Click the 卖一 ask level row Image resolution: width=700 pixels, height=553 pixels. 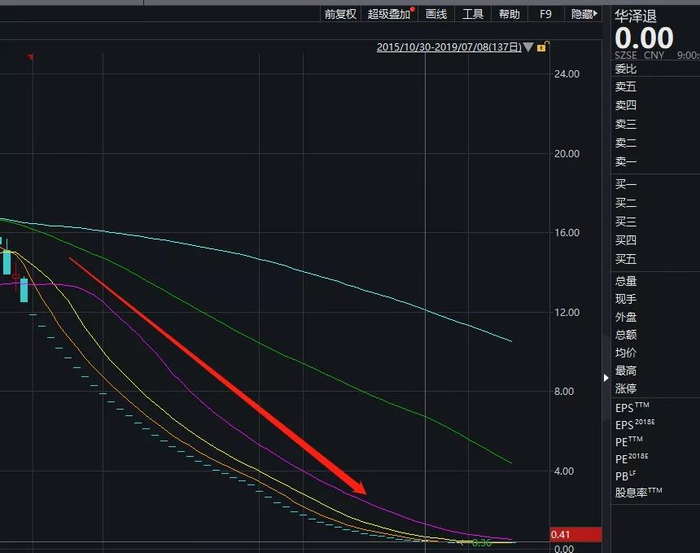[655, 162]
